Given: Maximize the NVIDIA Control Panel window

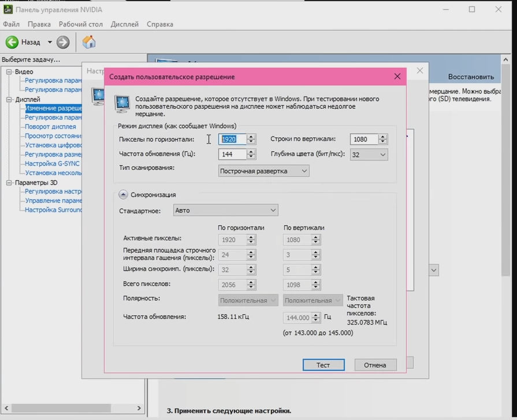Looking at the screenshot, I should (472, 9).
